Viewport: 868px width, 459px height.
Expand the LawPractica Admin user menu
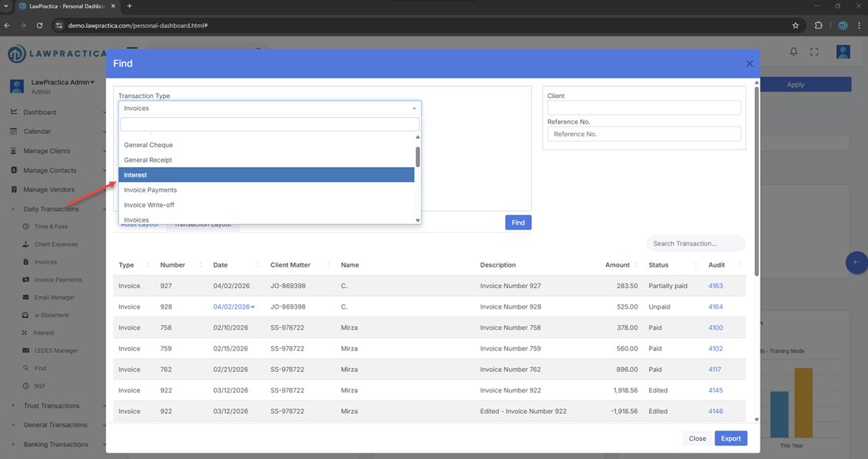point(63,82)
